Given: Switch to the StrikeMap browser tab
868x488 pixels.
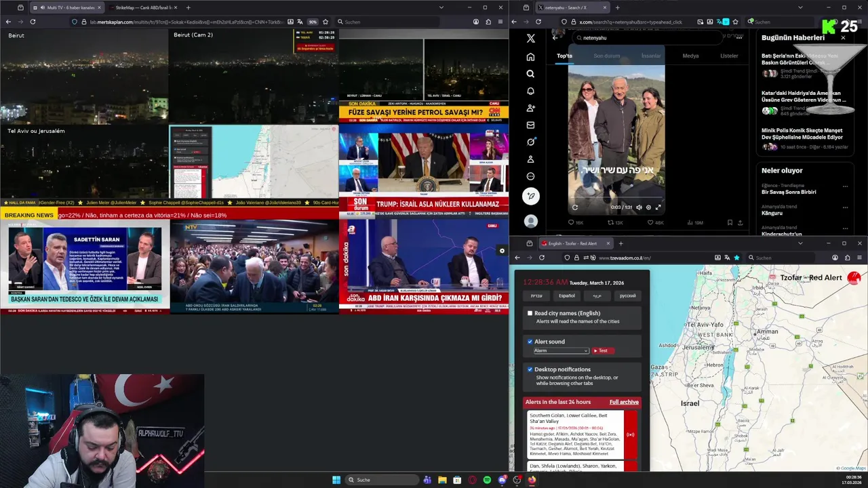Looking at the screenshot, I should coord(144,7).
